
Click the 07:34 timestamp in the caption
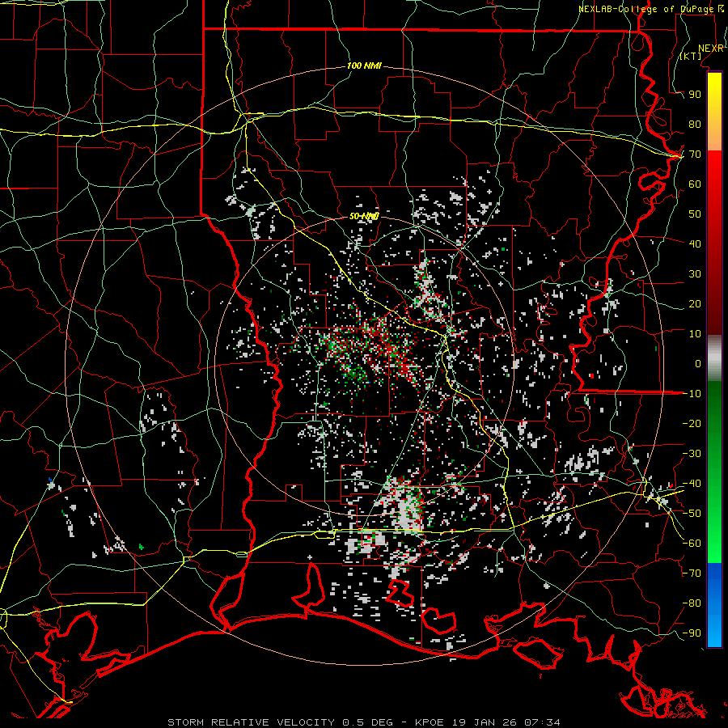click(x=542, y=722)
